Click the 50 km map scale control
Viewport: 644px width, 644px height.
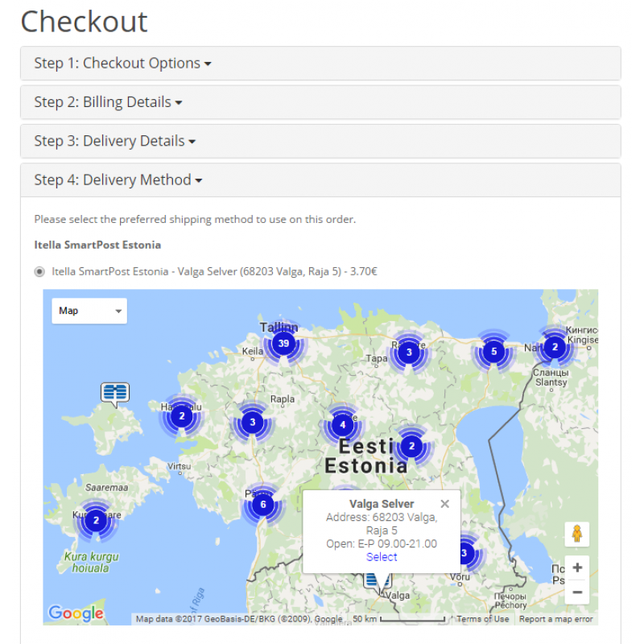pyautogui.click(x=398, y=619)
